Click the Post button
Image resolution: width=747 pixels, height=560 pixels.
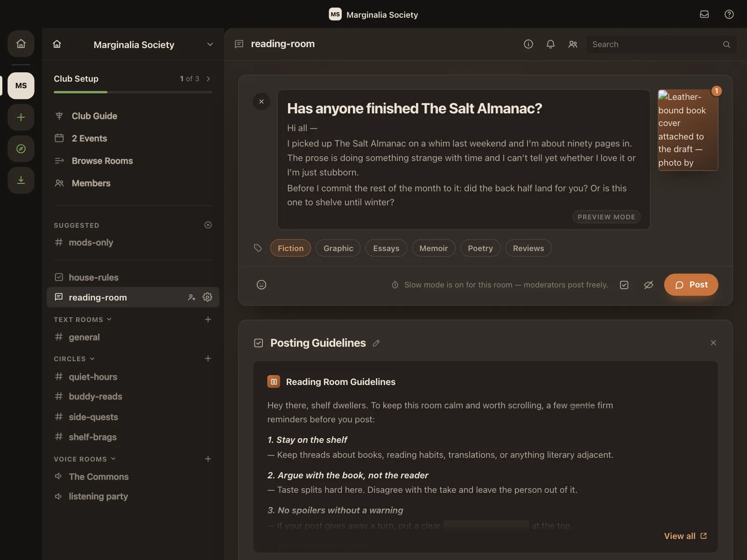(691, 285)
